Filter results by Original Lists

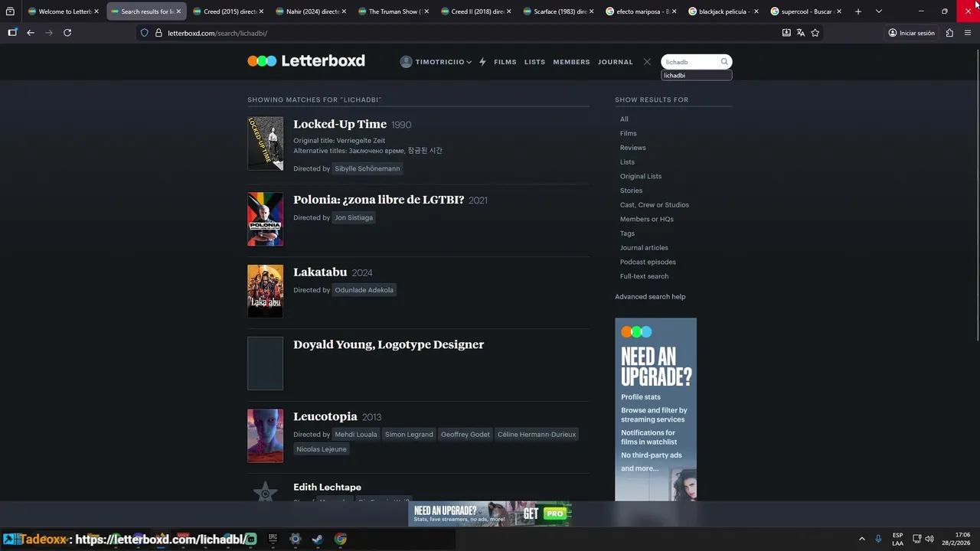coord(641,176)
